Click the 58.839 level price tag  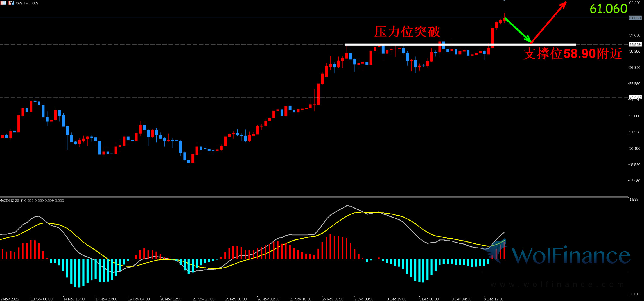click(635, 44)
